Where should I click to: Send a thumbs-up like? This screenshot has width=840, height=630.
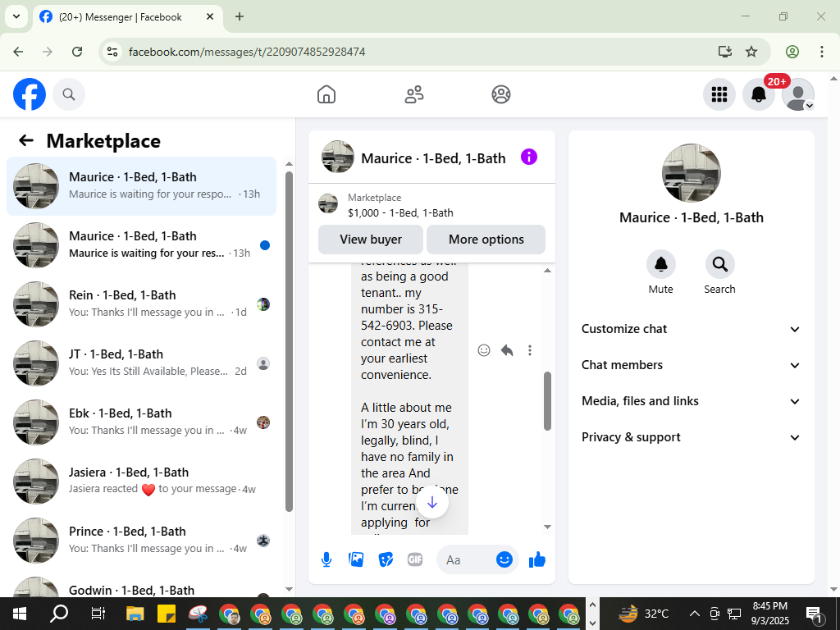click(536, 559)
